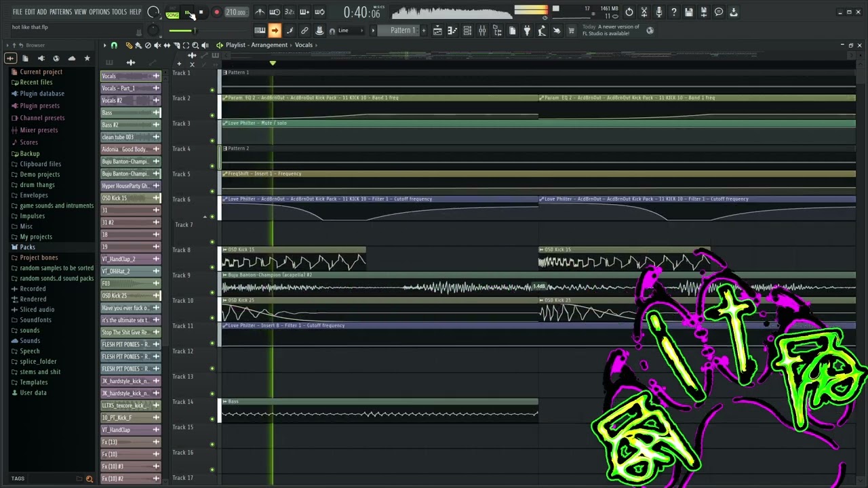
Task: Expand the Current project folder
Action: (x=41, y=72)
